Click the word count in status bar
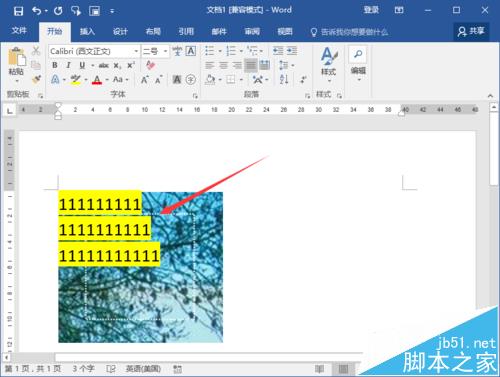Image resolution: width=500 pixels, height=377 pixels. tap(83, 369)
